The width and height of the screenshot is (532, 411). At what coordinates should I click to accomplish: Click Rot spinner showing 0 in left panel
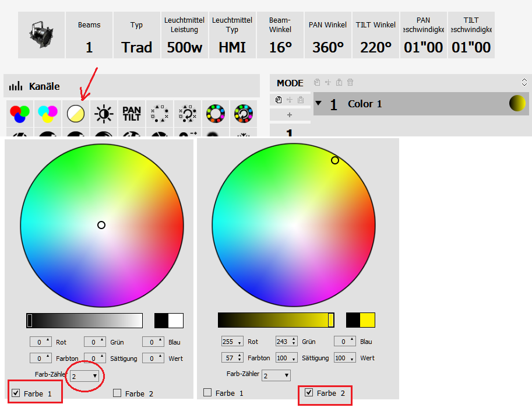click(41, 342)
